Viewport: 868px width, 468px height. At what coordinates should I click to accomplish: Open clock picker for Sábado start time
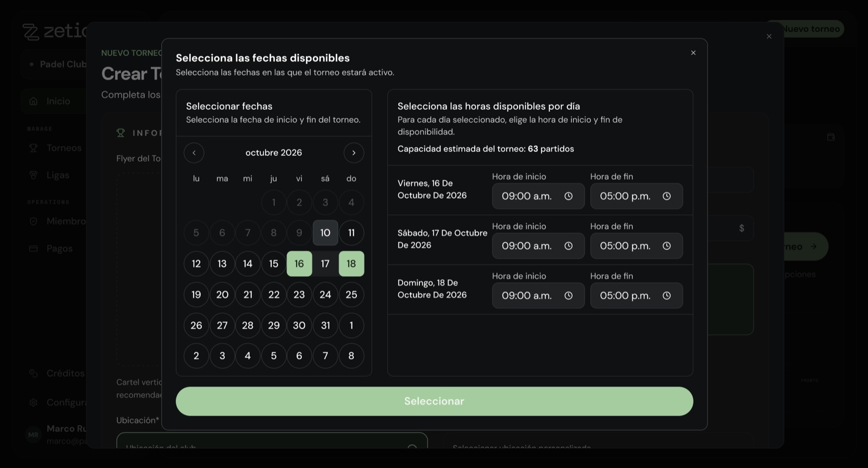(x=569, y=246)
